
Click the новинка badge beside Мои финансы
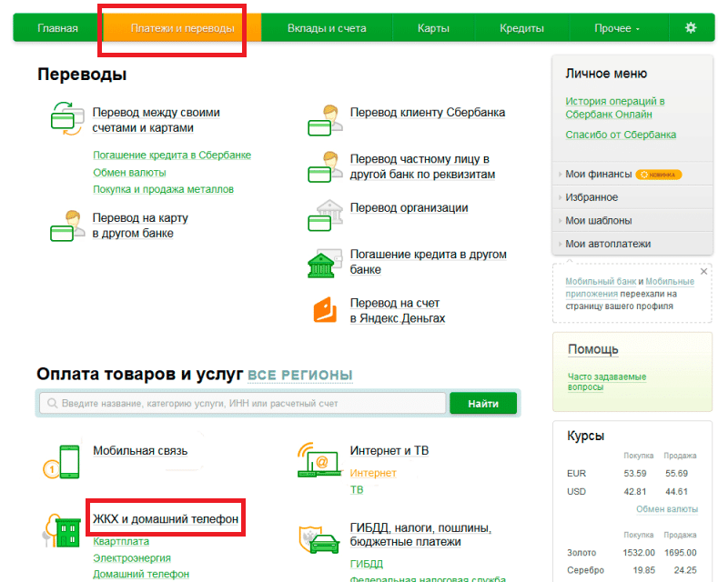[658, 175]
